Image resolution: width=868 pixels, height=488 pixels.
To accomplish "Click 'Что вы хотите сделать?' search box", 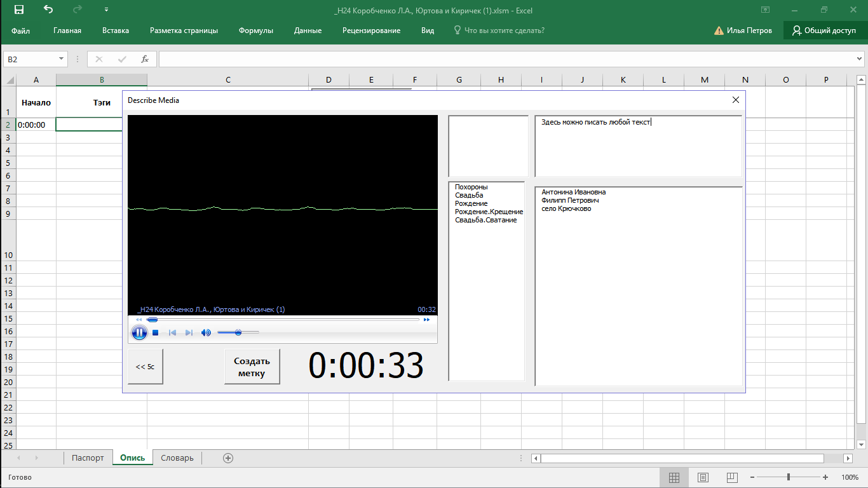I will pyautogui.click(x=499, y=30).
